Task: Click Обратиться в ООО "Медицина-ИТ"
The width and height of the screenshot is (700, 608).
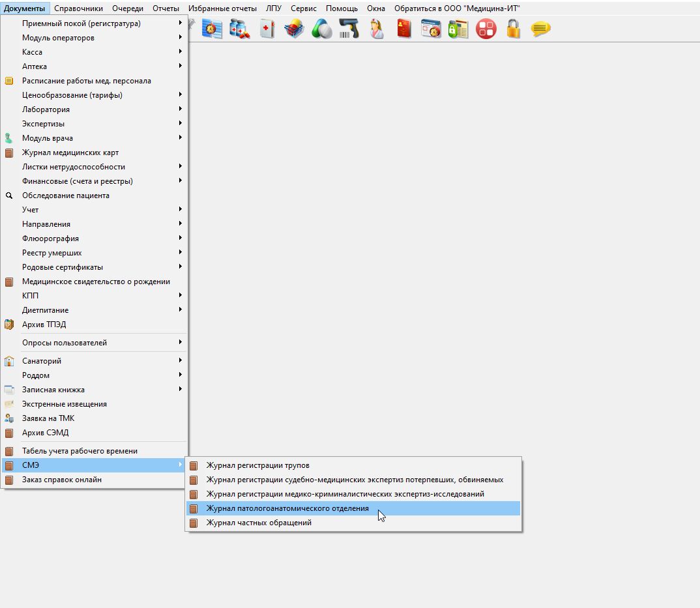Action: [x=457, y=8]
